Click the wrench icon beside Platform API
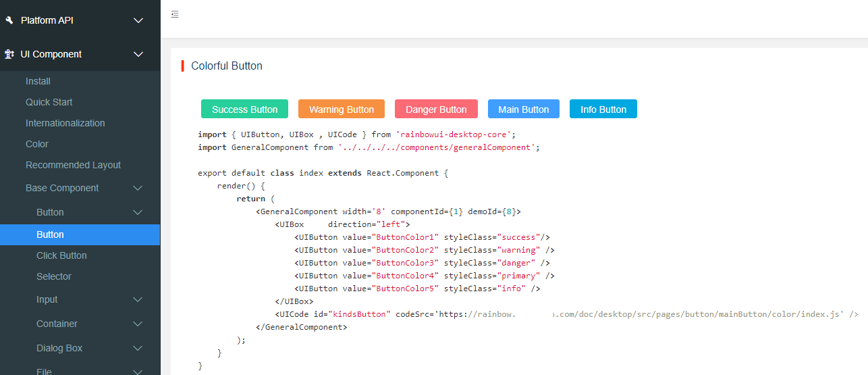This screenshot has width=868, height=375. click(9, 20)
